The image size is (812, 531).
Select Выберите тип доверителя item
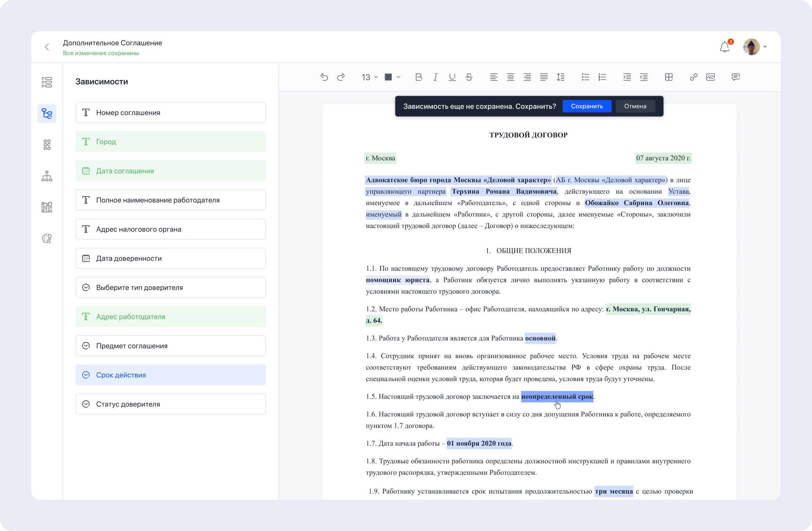tap(171, 287)
